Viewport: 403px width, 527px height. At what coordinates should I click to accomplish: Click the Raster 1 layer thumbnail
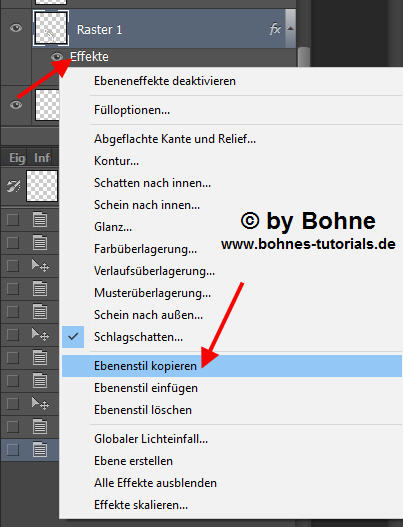click(51, 29)
